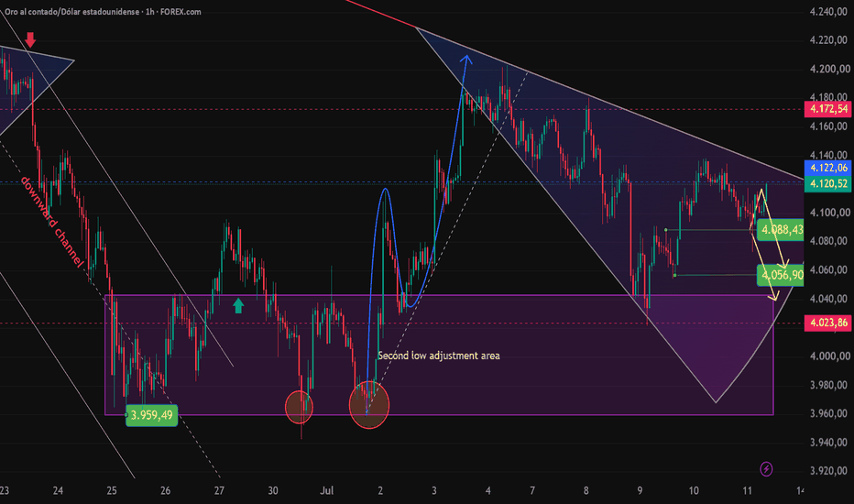The image size is (854, 504).
Task: Select the 4.023,86 red price tag
Action: click(x=827, y=323)
